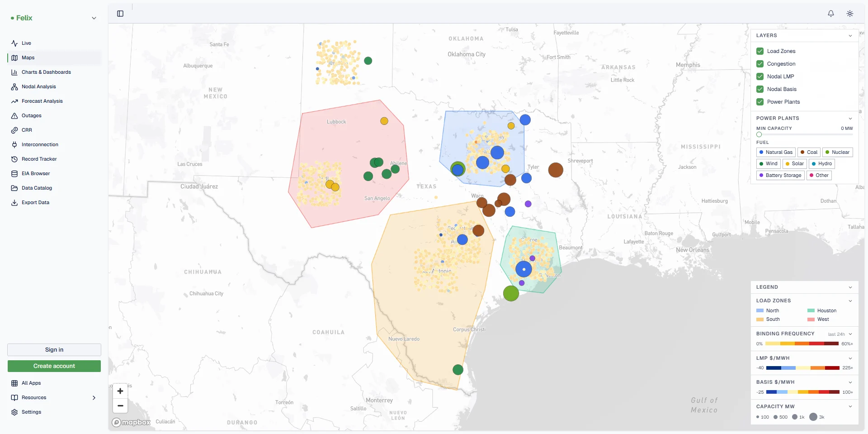Switch theme with the sun icon
868x434 pixels.
[850, 14]
